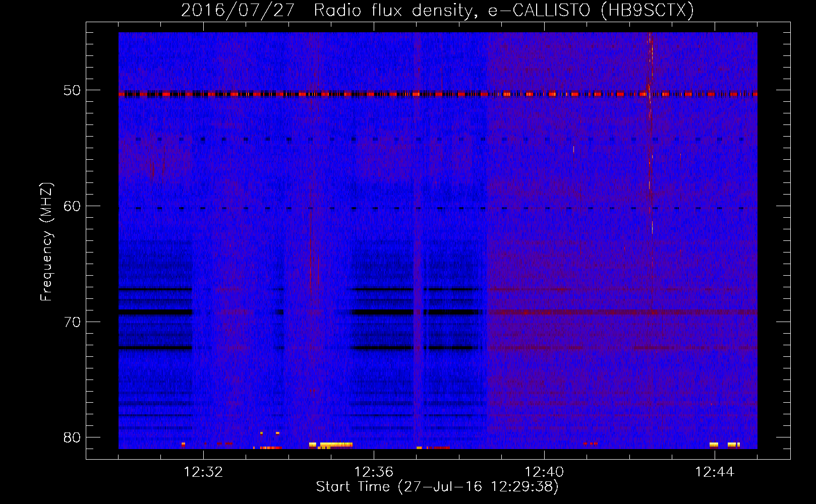Click the 50 MHz frequency label
This screenshot has width=816, height=504.
(72, 90)
